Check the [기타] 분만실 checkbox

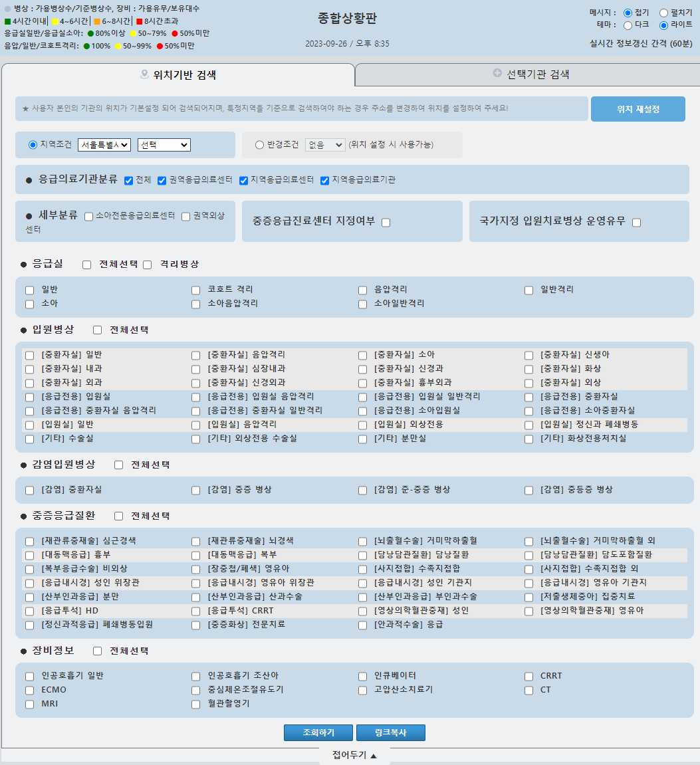click(363, 439)
